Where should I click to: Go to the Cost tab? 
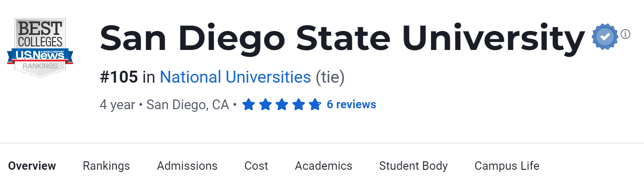coord(256,166)
